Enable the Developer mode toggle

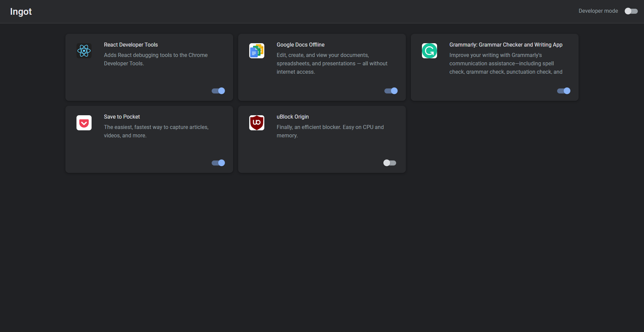pyautogui.click(x=631, y=11)
